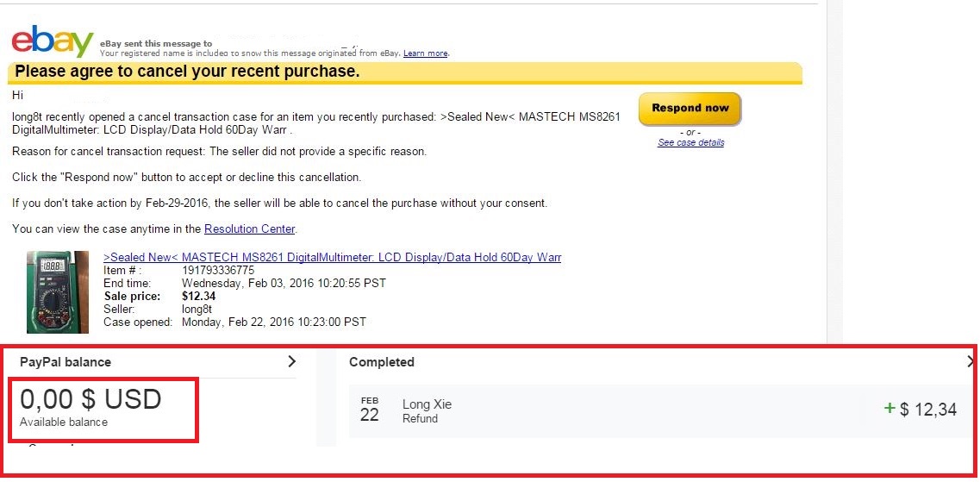The image size is (980, 482).
Task: Go to the Resolution Center link
Action: (x=249, y=229)
